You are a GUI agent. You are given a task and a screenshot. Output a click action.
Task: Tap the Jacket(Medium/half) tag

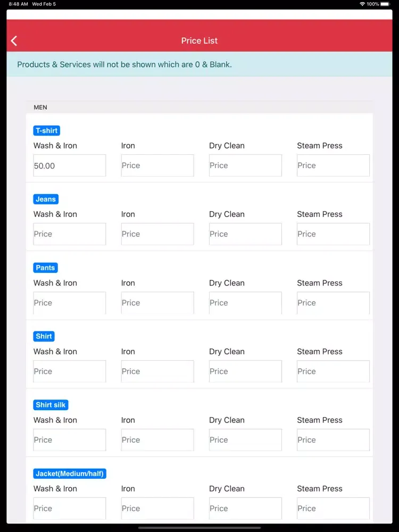pyautogui.click(x=70, y=473)
